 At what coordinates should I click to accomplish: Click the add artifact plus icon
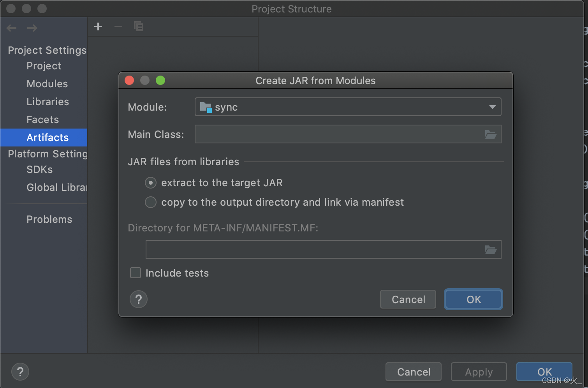(98, 26)
